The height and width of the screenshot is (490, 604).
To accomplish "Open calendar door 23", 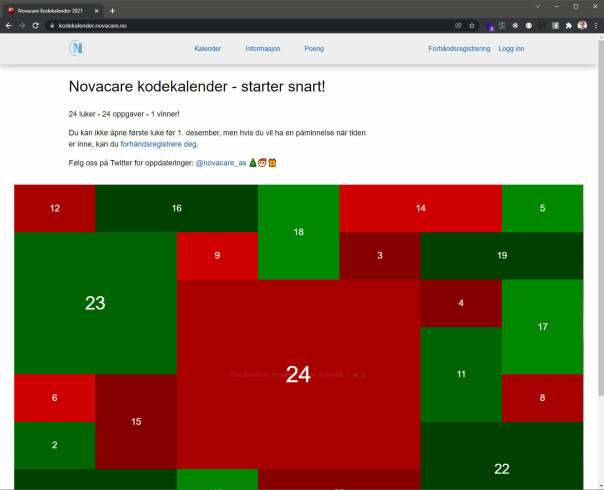I will pyautogui.click(x=95, y=303).
